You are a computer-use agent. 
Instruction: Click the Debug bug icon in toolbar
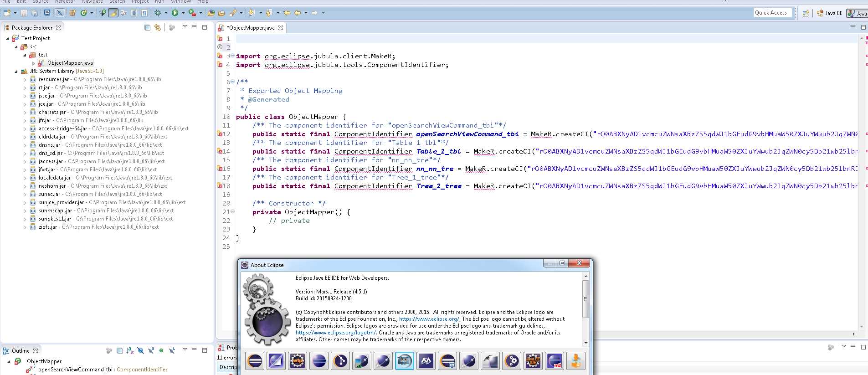tap(158, 13)
